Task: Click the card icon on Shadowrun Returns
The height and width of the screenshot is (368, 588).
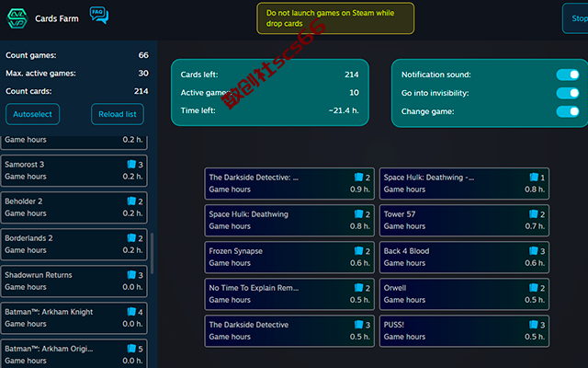Action: pos(131,274)
